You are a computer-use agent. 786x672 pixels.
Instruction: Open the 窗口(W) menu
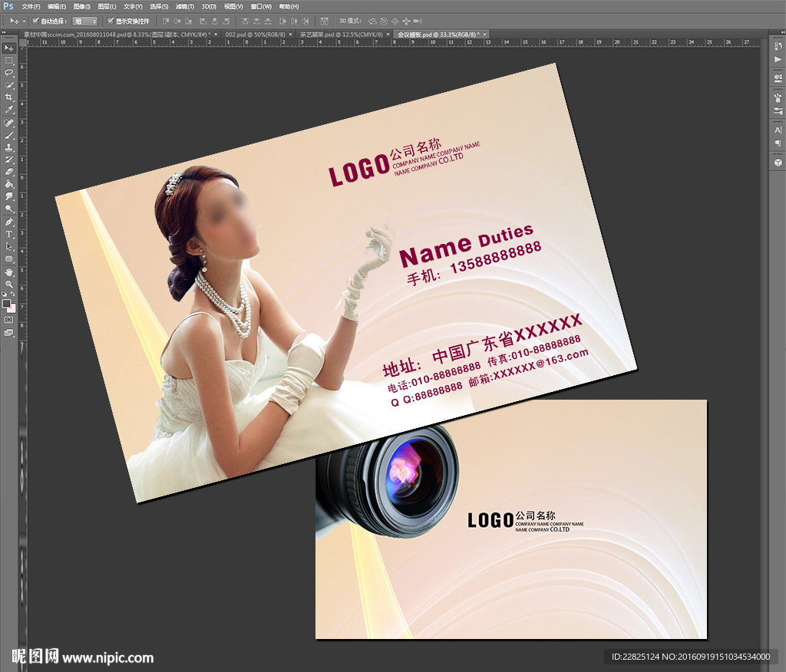point(261,6)
